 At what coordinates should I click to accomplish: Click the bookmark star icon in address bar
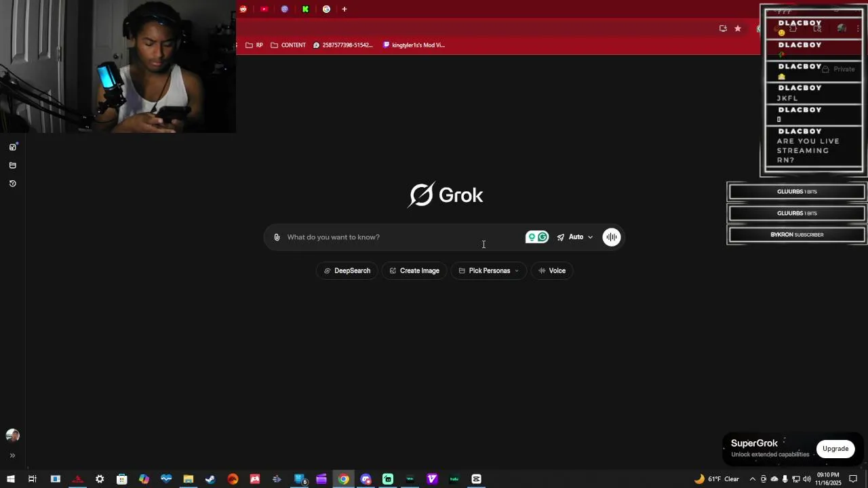pos(738,28)
